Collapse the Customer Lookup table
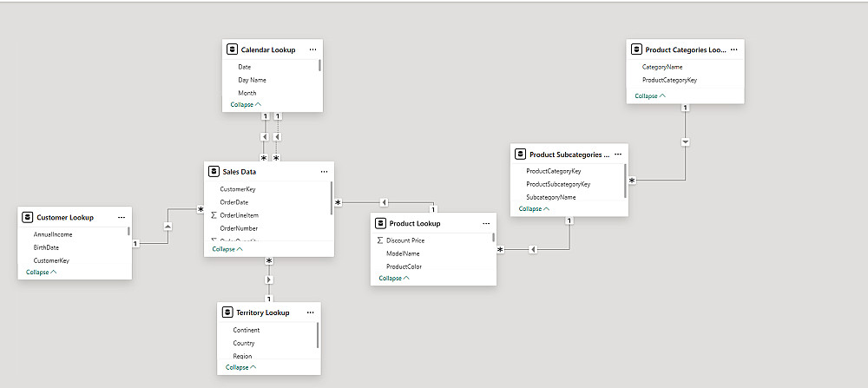 [42, 272]
